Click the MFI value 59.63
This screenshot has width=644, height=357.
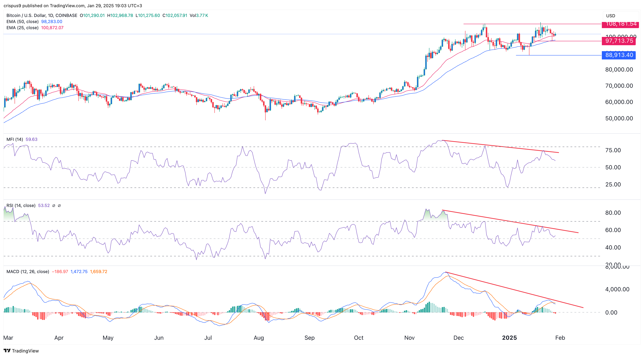click(32, 139)
